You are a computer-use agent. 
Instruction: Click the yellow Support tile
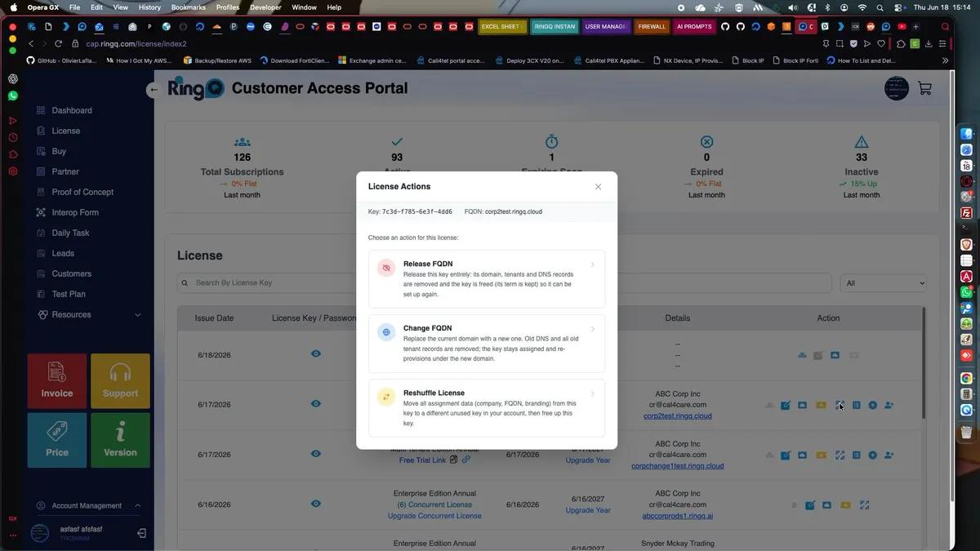pos(120,381)
